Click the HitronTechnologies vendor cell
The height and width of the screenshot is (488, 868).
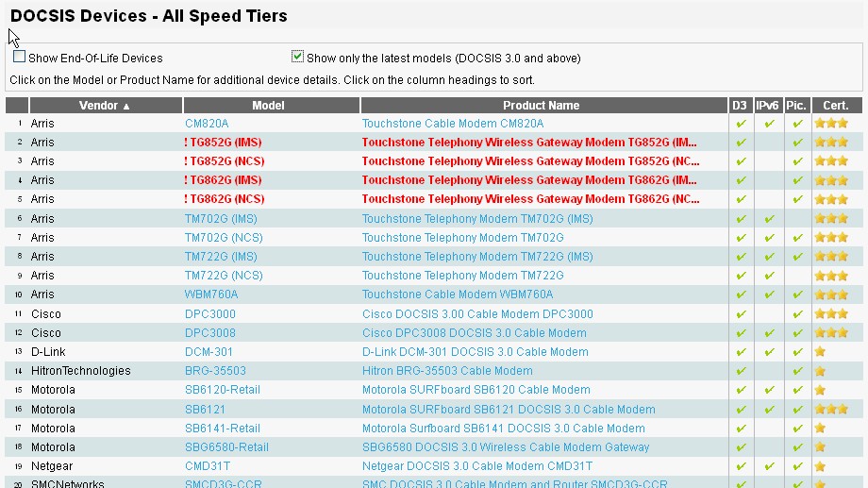[81, 371]
